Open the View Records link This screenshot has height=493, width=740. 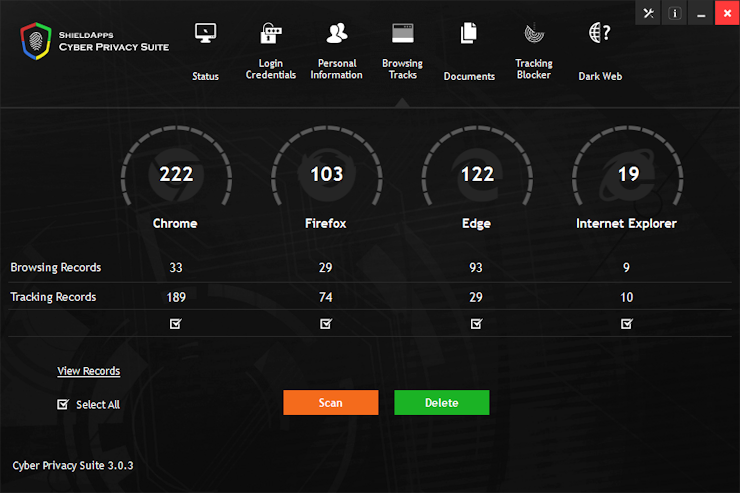click(x=89, y=371)
